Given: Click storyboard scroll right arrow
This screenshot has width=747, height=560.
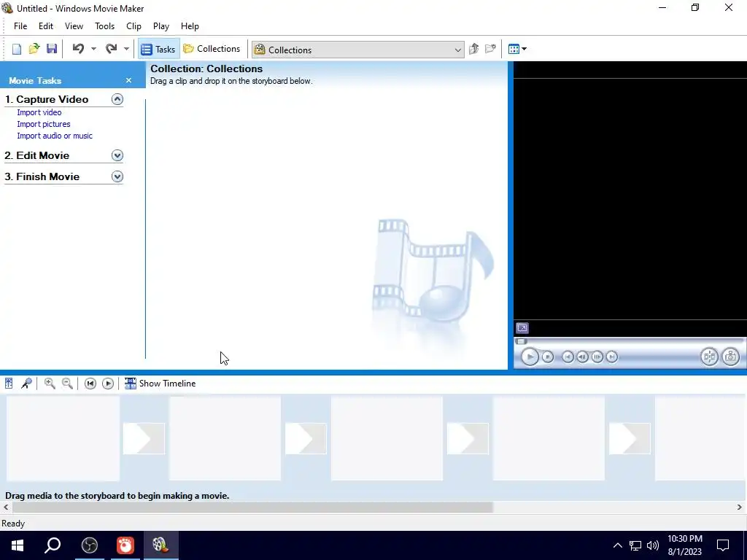Looking at the screenshot, I should click(740, 507).
